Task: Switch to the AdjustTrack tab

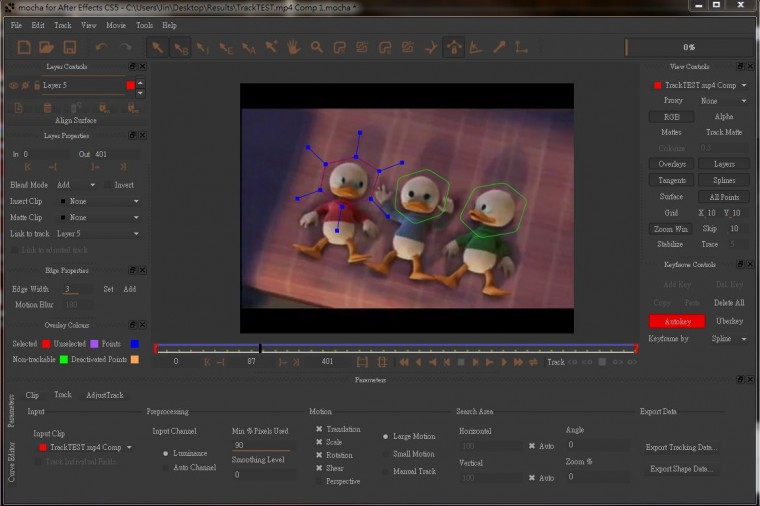Action: coord(104,395)
